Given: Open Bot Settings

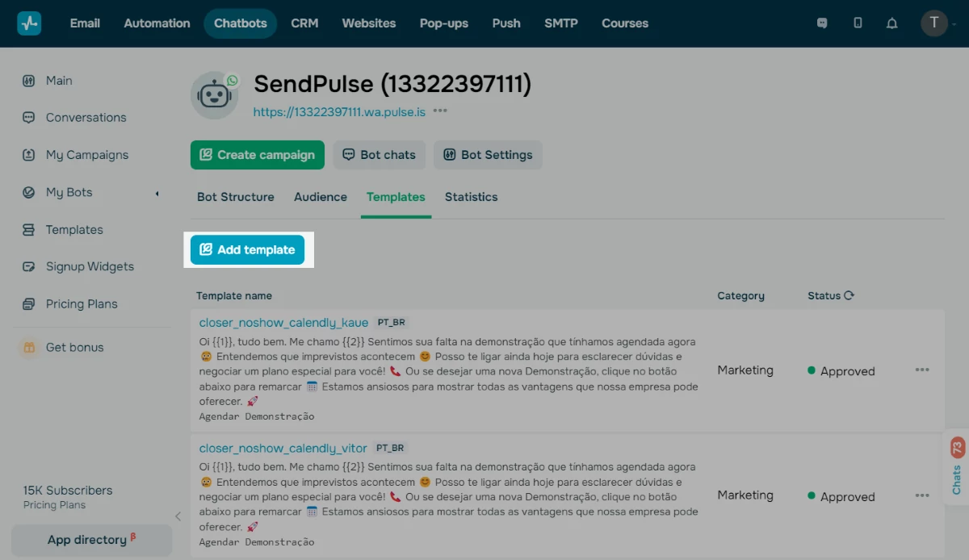Looking at the screenshot, I should click(488, 155).
